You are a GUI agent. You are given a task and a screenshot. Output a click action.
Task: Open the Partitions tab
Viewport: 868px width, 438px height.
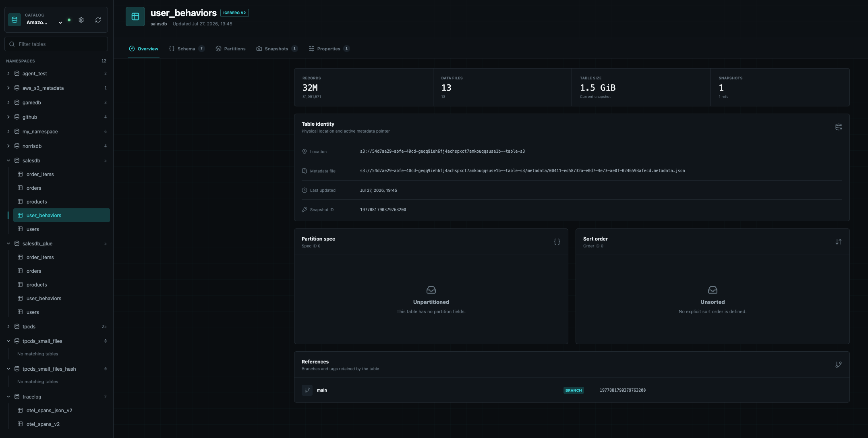(x=230, y=49)
